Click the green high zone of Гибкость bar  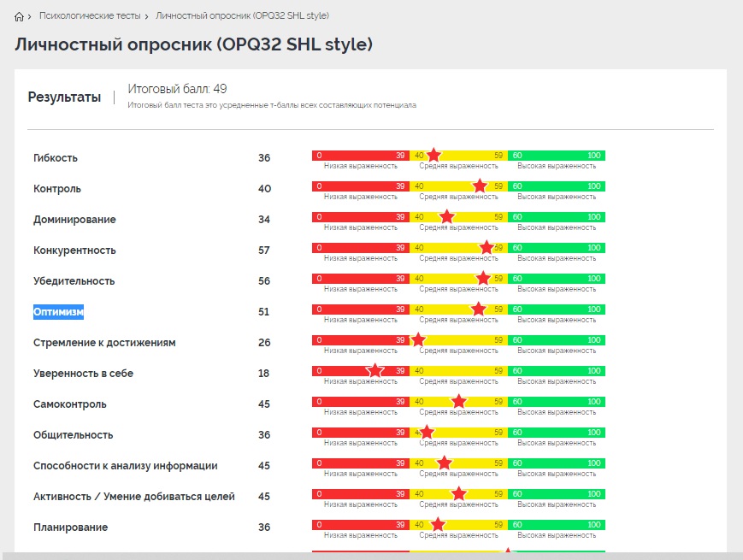pos(556,156)
